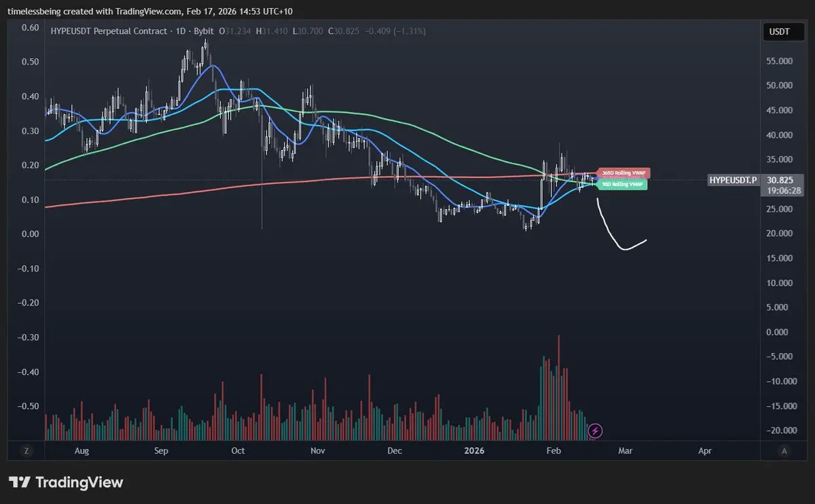Click 25.000 on the right price scale
The height and width of the screenshot is (504, 815).
pyautogui.click(x=780, y=209)
